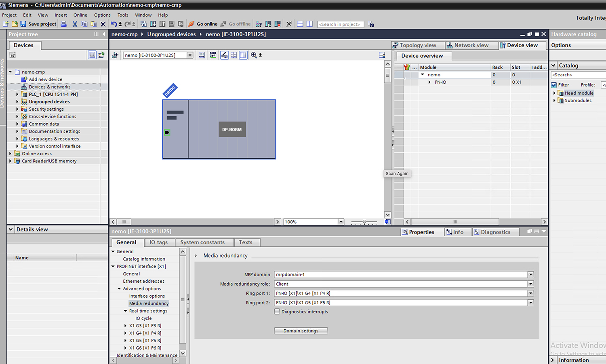Expand the Submodules catalog folder
Viewport: 606px width, 364px height.
pyautogui.click(x=554, y=101)
